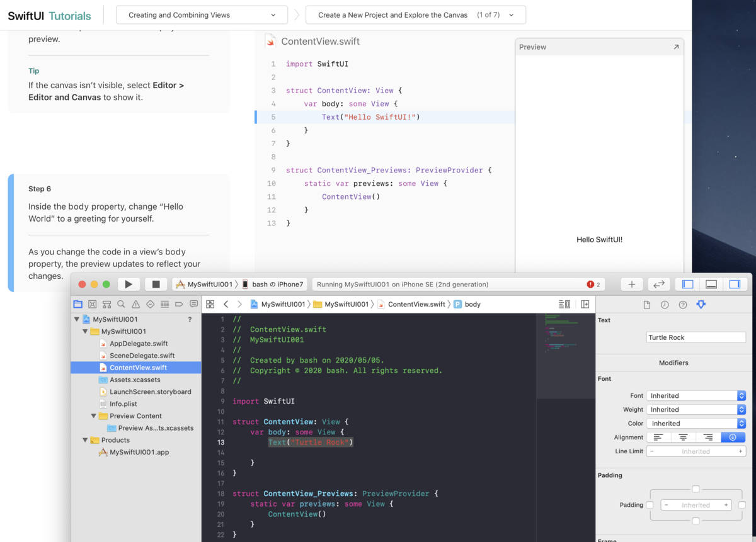Open the Library with plus button
The width and height of the screenshot is (756, 542).
coord(632,285)
